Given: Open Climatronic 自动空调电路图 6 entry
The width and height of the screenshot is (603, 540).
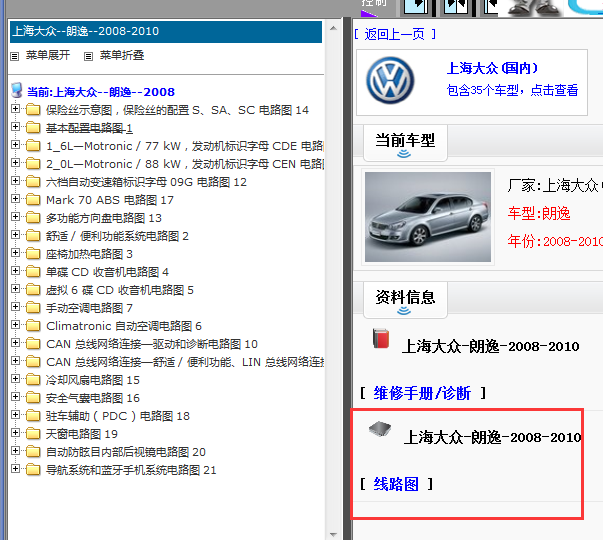Looking at the screenshot, I should click(x=124, y=326).
